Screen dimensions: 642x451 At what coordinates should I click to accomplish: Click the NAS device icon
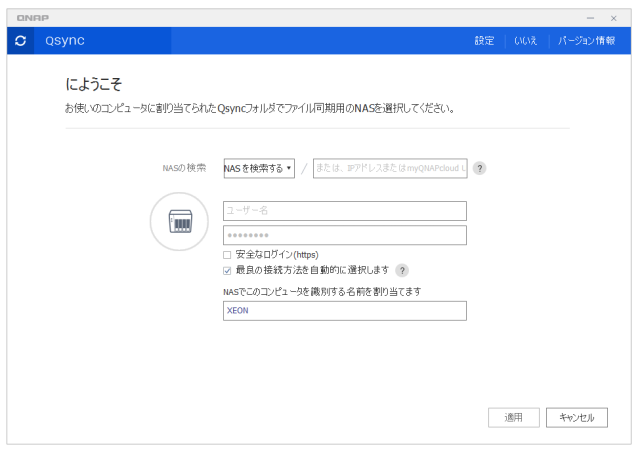tap(180, 221)
